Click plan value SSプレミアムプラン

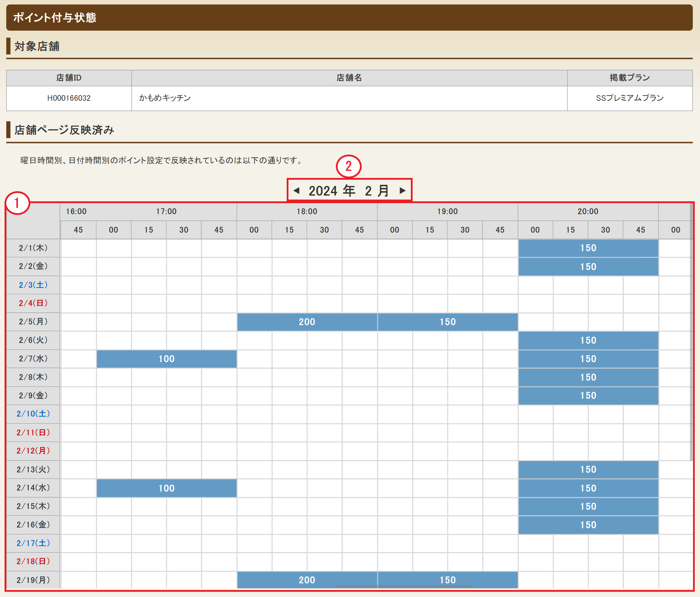tap(630, 98)
